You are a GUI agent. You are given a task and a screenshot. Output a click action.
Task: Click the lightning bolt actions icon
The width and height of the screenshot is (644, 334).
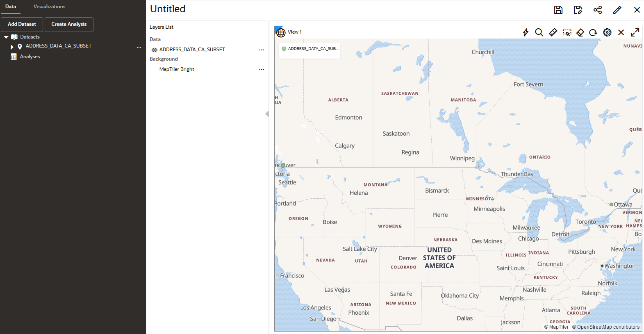tap(526, 32)
